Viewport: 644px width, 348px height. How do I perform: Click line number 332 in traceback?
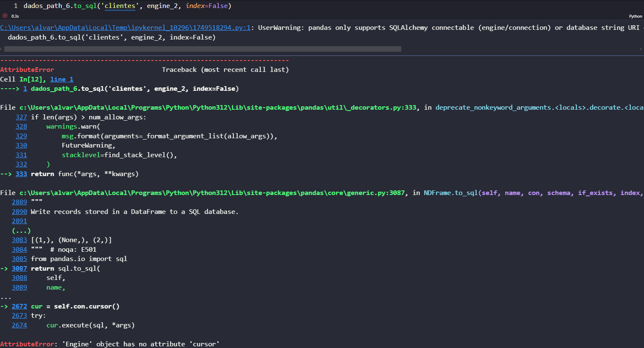(x=21, y=164)
